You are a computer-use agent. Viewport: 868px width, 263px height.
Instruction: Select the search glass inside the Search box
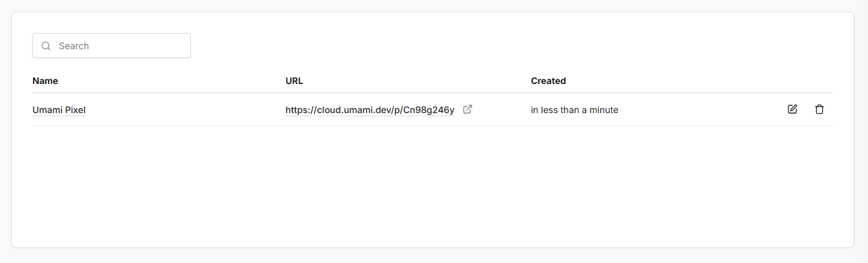46,46
